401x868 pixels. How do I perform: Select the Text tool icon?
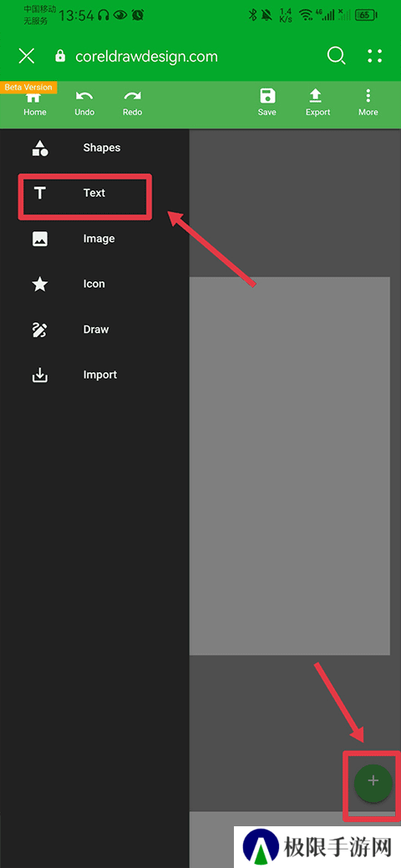[40, 193]
